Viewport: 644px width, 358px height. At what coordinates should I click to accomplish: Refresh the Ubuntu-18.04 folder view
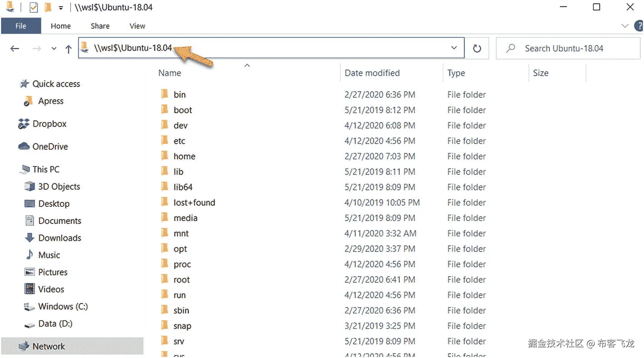477,49
